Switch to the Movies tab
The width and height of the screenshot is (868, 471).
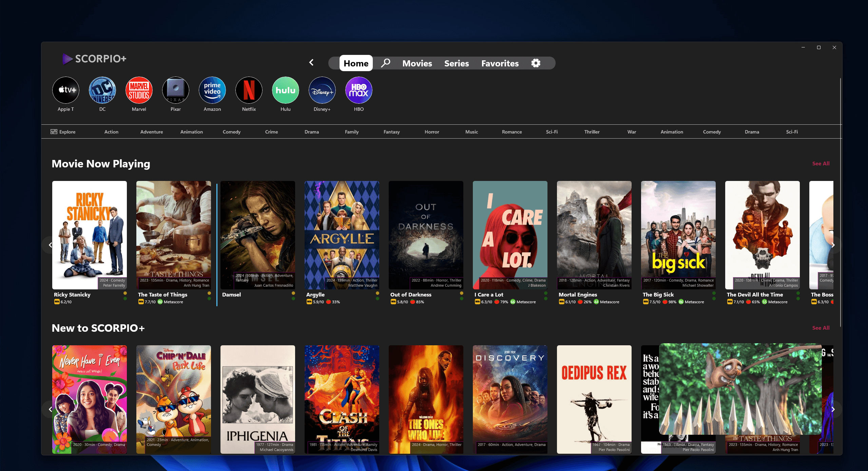[417, 63]
